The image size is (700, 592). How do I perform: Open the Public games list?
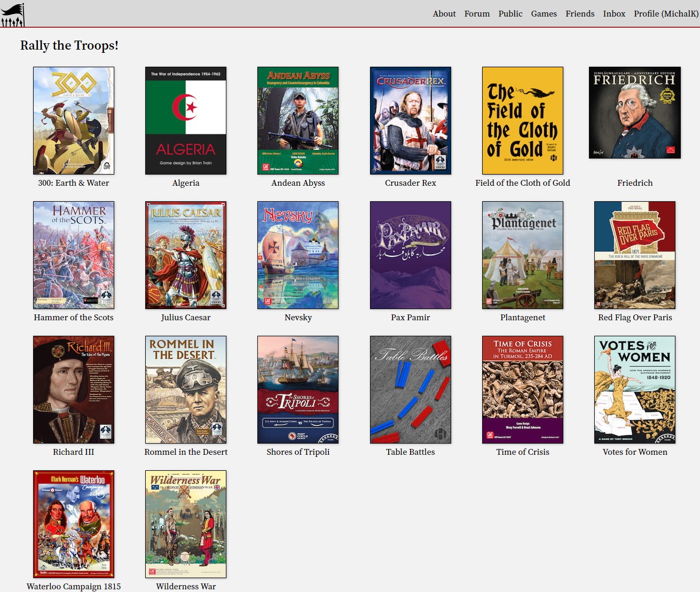[510, 14]
